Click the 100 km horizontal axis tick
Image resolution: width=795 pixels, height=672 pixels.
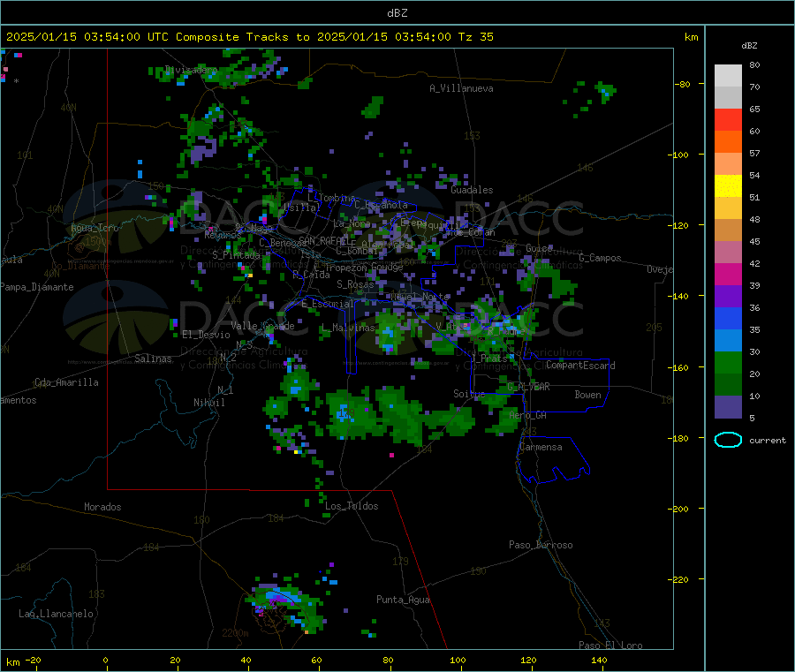coord(458,660)
